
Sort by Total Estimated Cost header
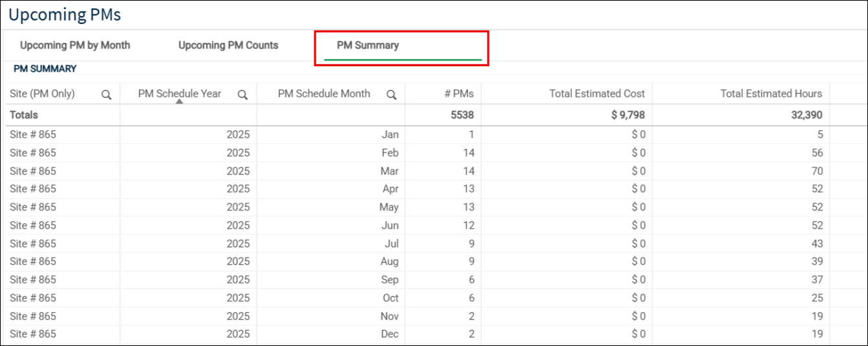(x=597, y=93)
